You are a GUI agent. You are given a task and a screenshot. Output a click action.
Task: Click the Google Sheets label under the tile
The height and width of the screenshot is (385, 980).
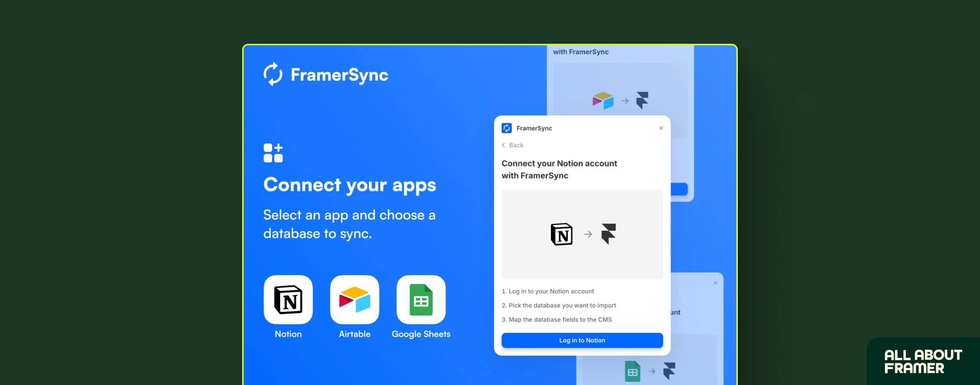[421, 334]
